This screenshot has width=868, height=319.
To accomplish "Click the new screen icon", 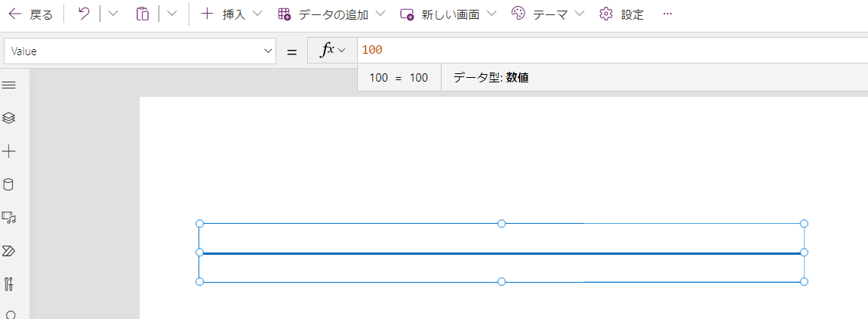I will [x=407, y=14].
